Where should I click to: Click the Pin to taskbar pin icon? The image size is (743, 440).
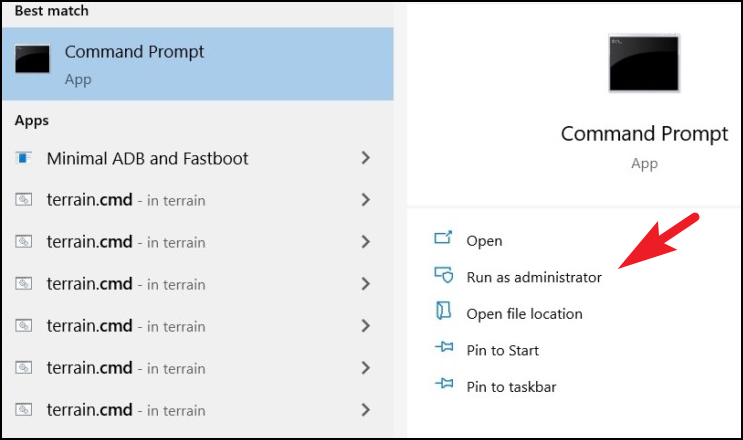(444, 384)
